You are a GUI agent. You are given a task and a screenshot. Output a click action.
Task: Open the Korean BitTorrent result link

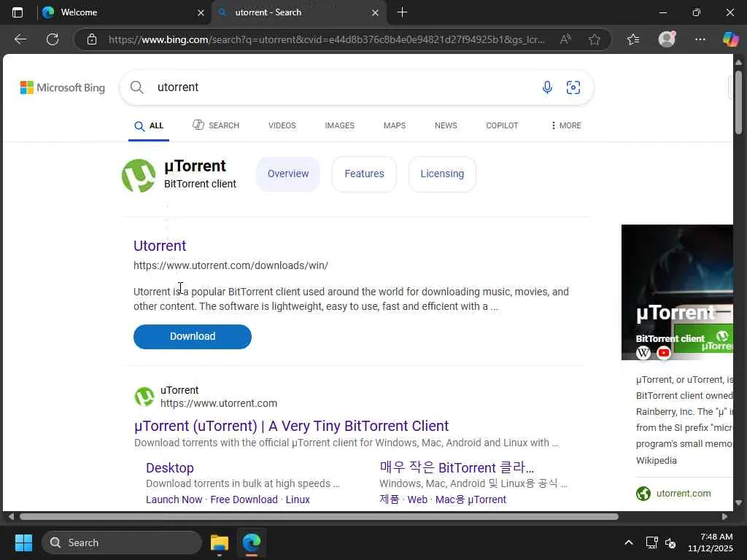click(457, 467)
